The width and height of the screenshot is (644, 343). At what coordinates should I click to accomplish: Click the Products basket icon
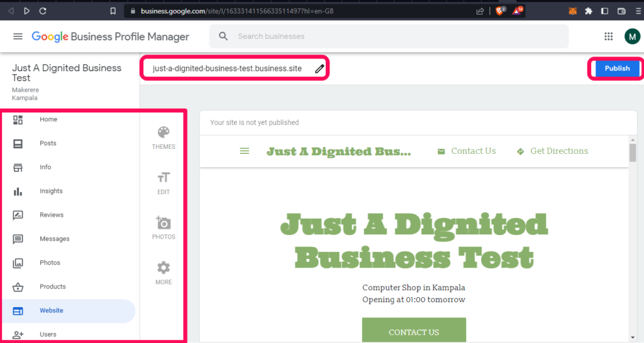[18, 287]
